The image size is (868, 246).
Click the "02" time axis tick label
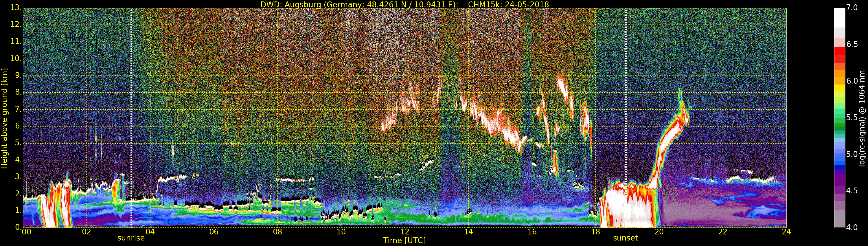pos(87,232)
